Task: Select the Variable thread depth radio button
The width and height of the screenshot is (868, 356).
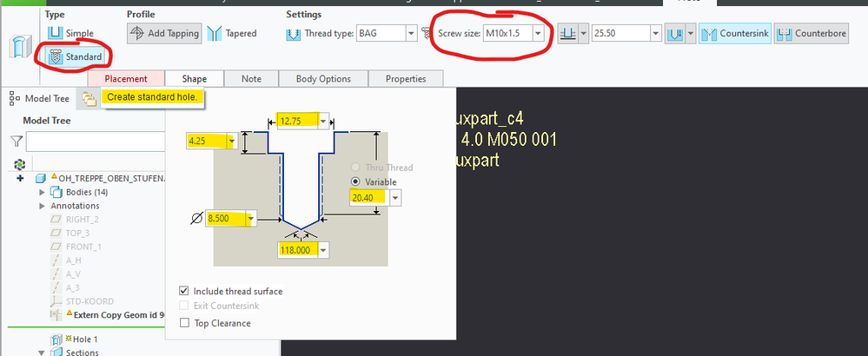Action: pos(354,181)
